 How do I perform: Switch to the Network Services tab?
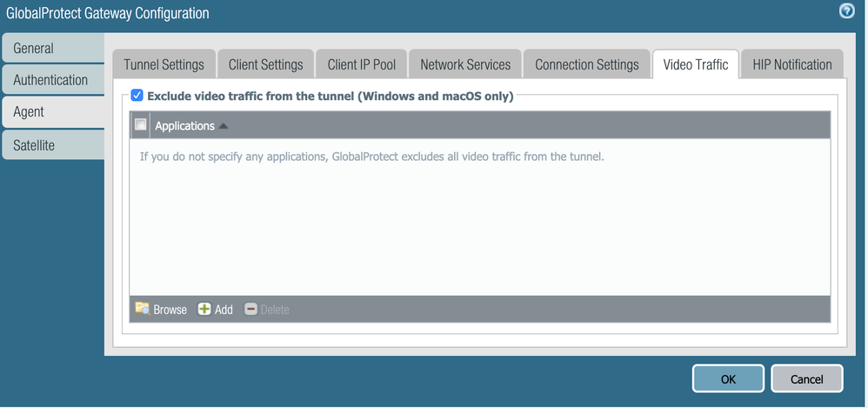pyautogui.click(x=465, y=64)
